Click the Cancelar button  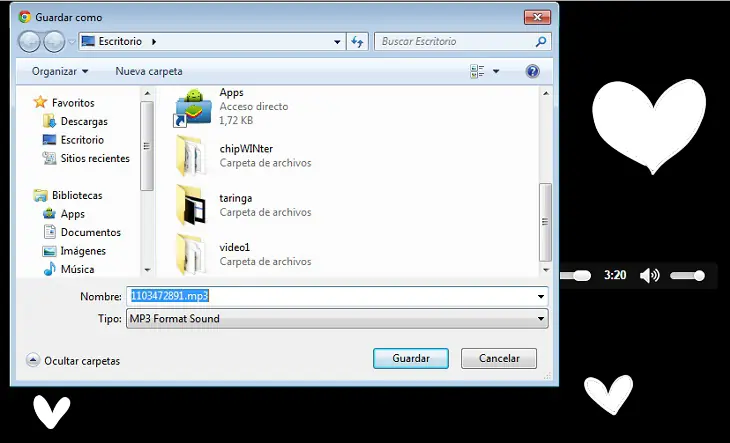coord(499,358)
